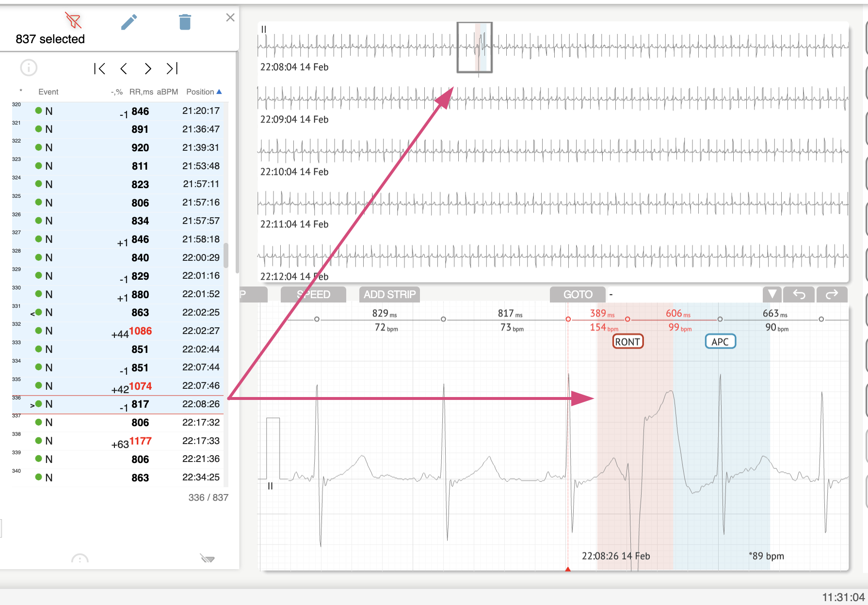
Task: Click the GOTO button
Action: (x=578, y=294)
